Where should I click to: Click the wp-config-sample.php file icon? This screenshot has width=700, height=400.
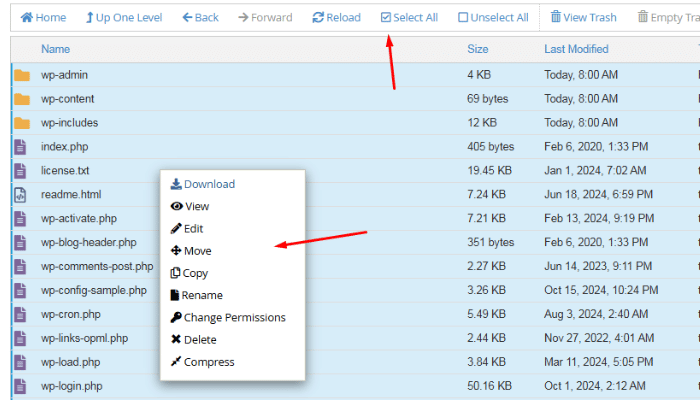coord(20,291)
